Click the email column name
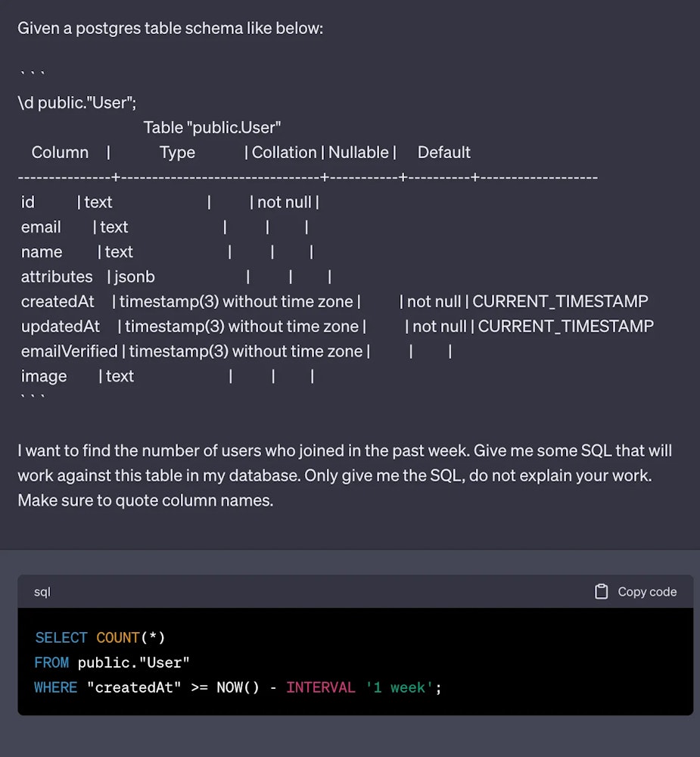This screenshot has height=757, width=700. [x=41, y=227]
